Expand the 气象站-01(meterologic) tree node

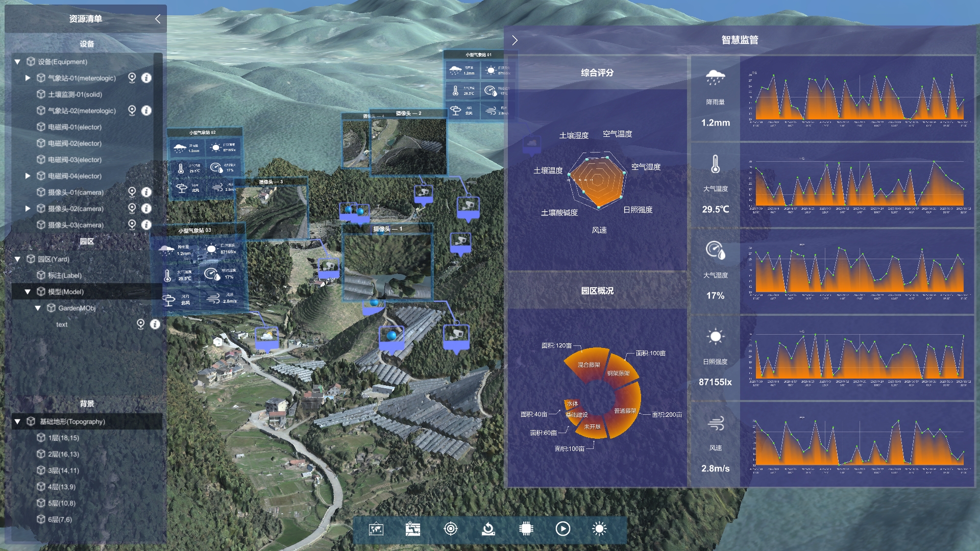[x=28, y=78]
